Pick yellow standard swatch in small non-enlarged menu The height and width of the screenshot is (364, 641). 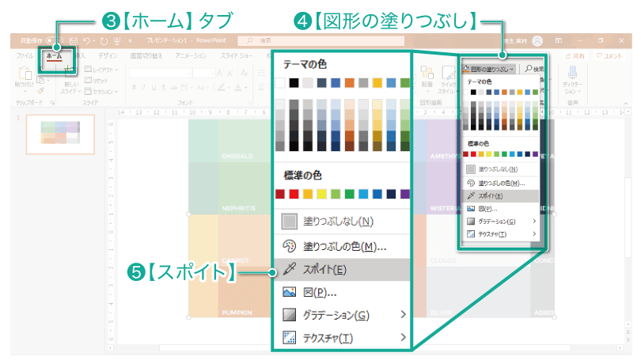488,154
